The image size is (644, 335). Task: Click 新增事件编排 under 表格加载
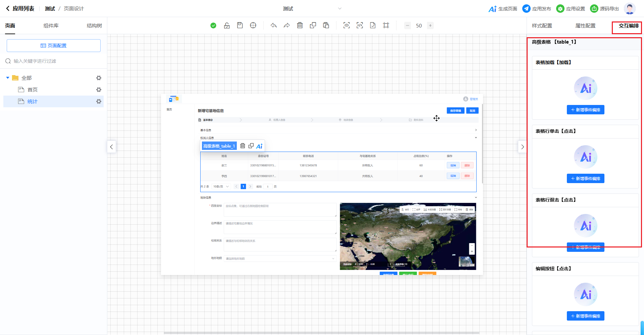tap(585, 110)
